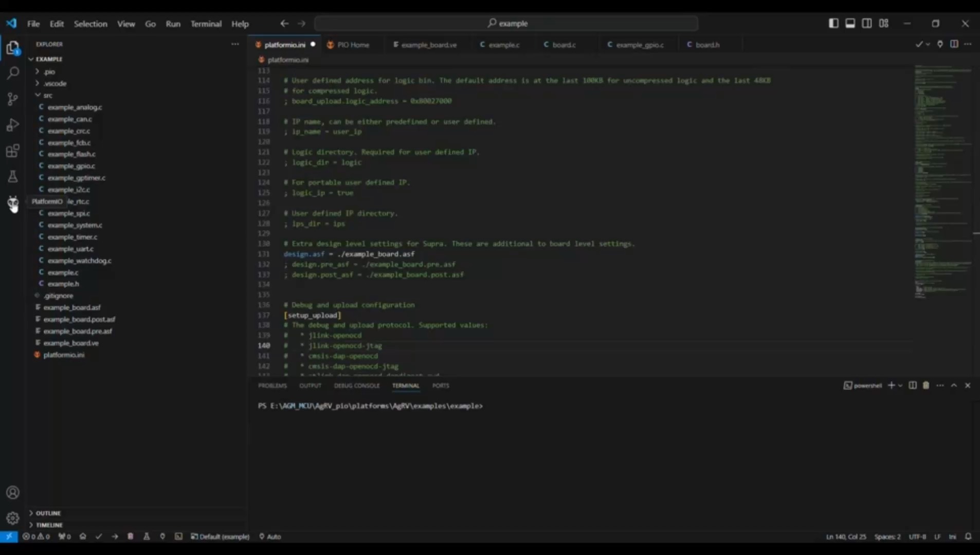Toggle the bottom panel layout icon
Image resolution: width=980 pixels, height=555 pixels.
click(850, 23)
